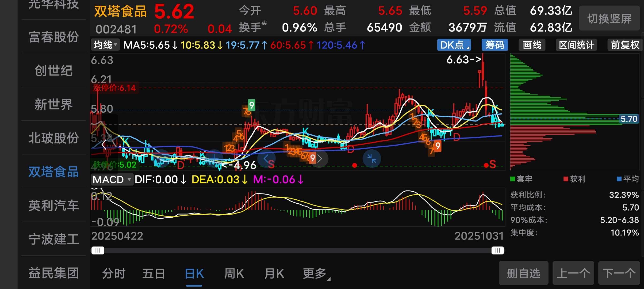Open the 均线 indicator dropdown
644x289 pixels.
point(105,45)
